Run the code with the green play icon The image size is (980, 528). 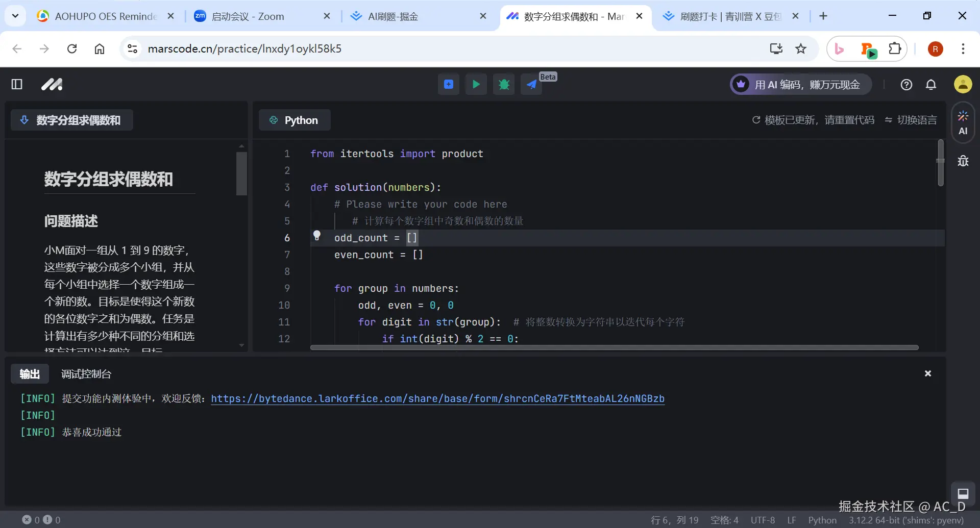pyautogui.click(x=476, y=84)
